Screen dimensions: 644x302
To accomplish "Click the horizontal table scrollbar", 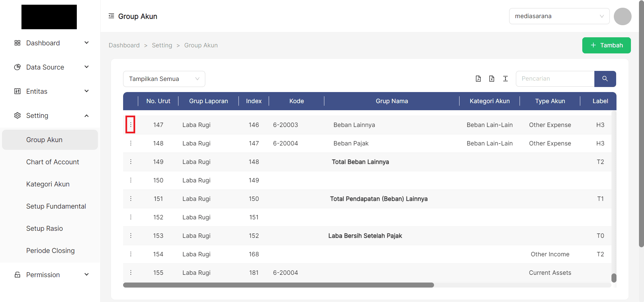I will [x=278, y=285].
